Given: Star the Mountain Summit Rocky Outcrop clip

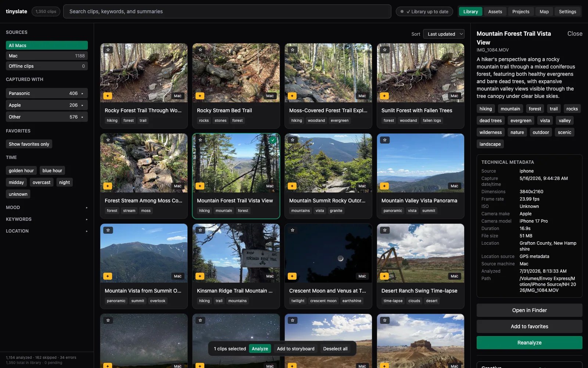Looking at the screenshot, I should tap(293, 140).
